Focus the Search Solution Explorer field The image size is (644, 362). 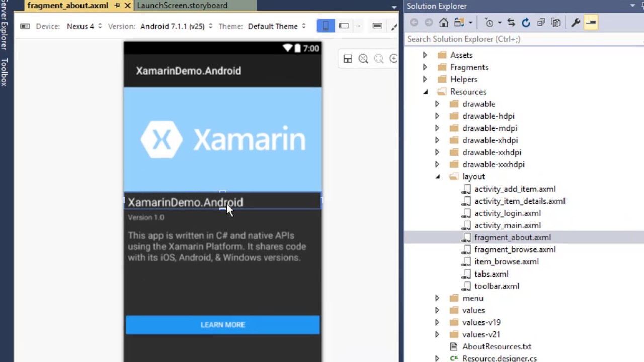pos(524,39)
